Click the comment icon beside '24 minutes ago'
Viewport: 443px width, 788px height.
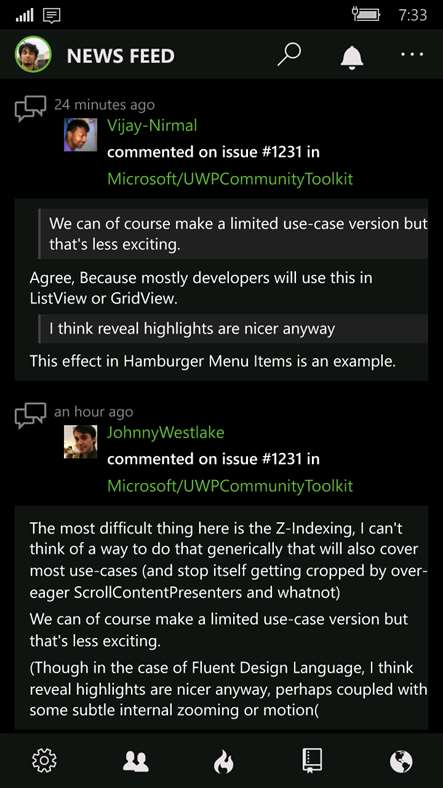tap(30, 108)
